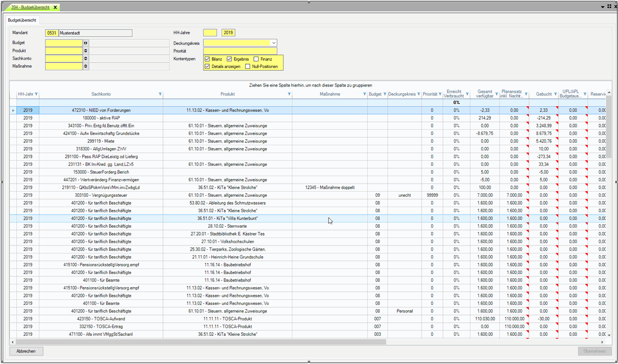Open the window tab list dropdown arrow
The height and width of the screenshot is (364, 618).
(x=603, y=7)
